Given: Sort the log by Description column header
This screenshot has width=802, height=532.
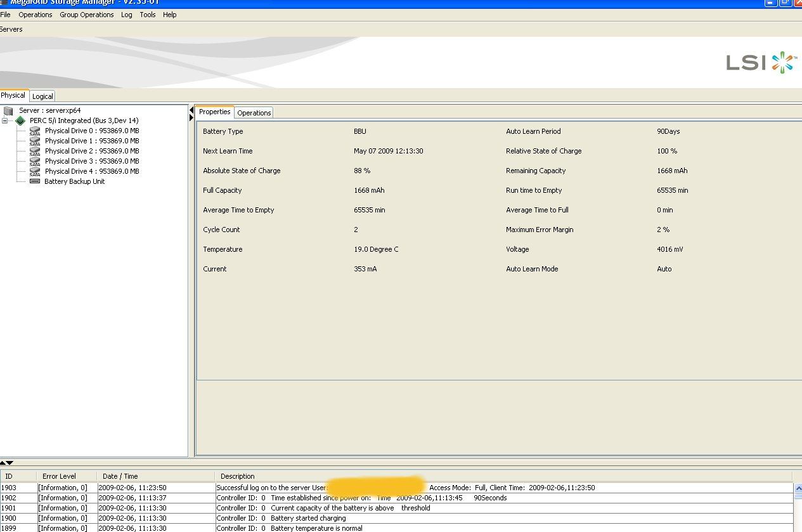Looking at the screenshot, I should (x=504, y=476).
